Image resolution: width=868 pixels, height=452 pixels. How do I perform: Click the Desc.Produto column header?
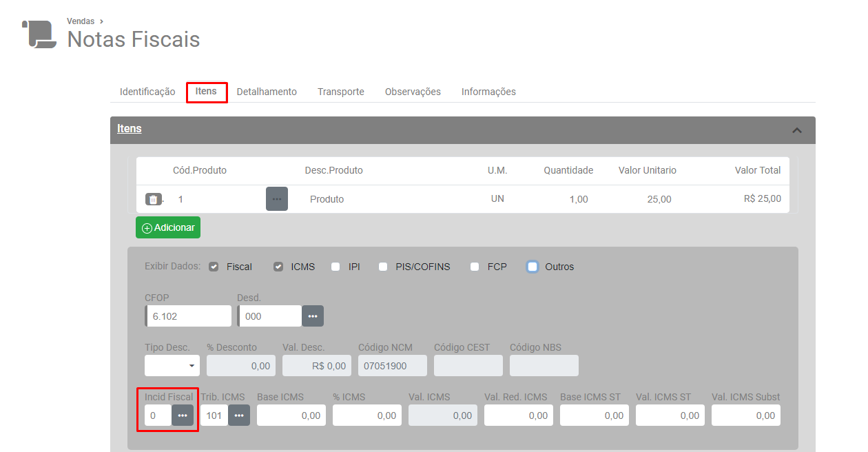click(334, 170)
